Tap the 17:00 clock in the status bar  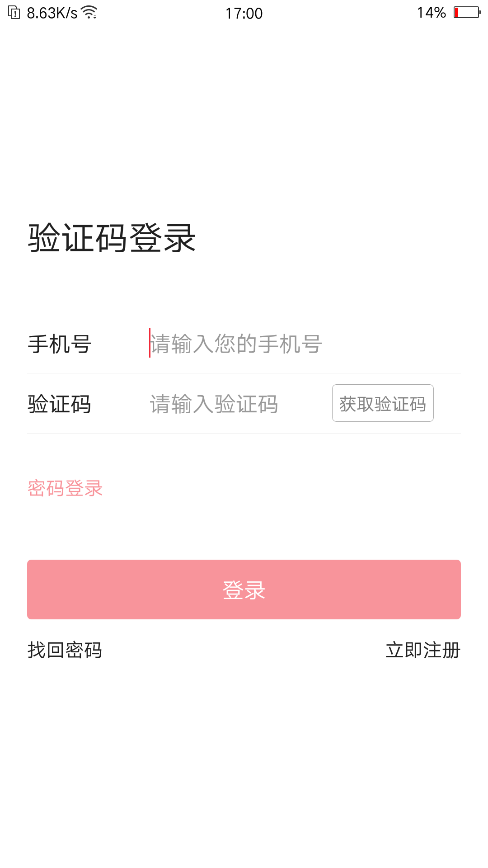(244, 13)
